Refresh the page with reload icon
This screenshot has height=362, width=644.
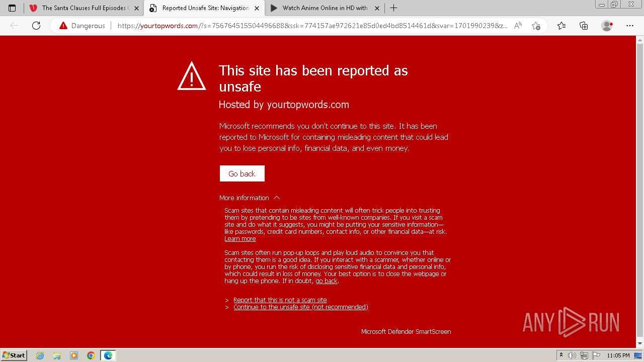click(36, 26)
